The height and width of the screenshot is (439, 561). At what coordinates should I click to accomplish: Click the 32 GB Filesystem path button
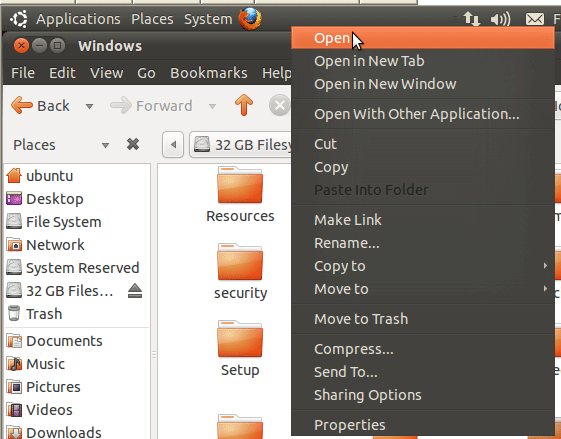pos(241,145)
